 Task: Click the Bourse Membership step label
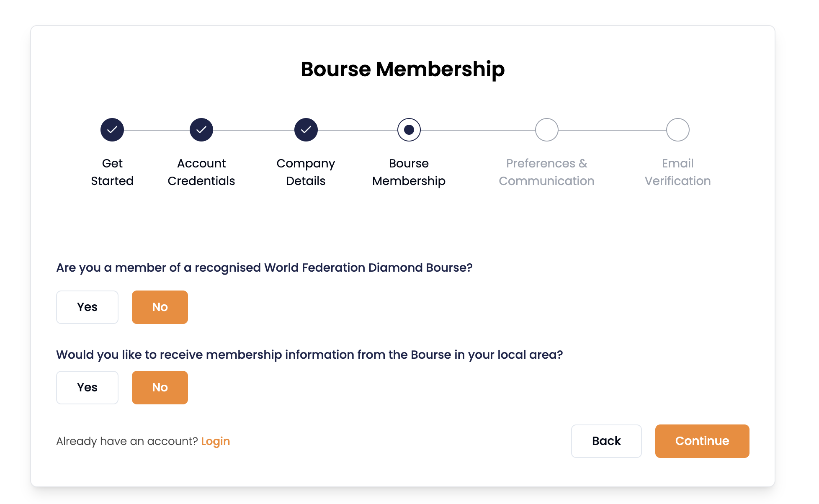(x=409, y=172)
